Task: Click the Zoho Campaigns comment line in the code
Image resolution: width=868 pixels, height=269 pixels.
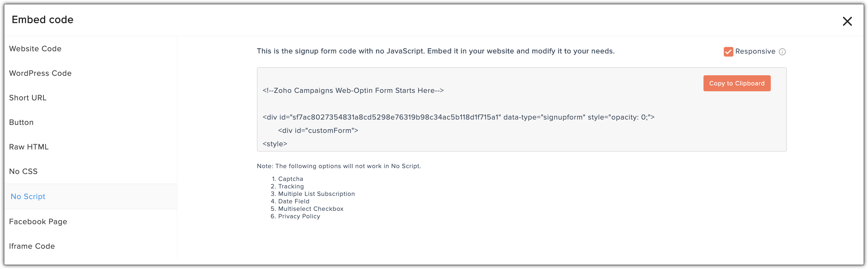Action: tap(353, 90)
